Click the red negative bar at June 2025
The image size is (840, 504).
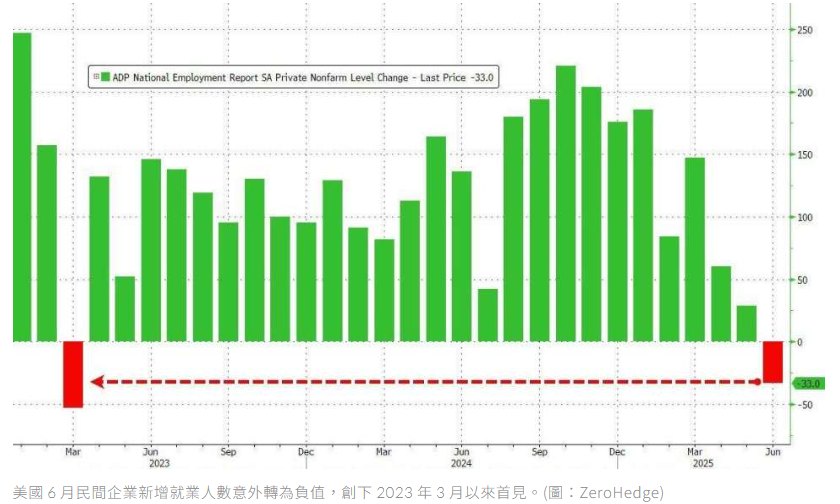[x=772, y=361]
